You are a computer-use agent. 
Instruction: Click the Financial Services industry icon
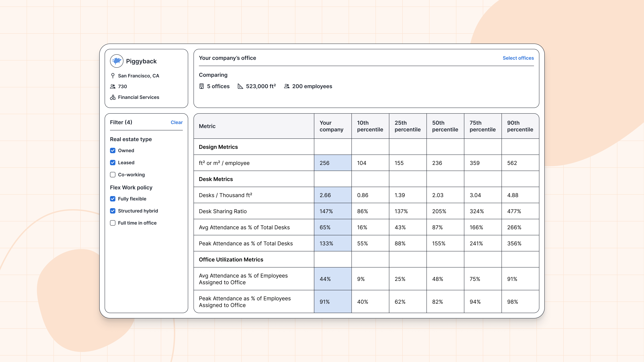(113, 97)
